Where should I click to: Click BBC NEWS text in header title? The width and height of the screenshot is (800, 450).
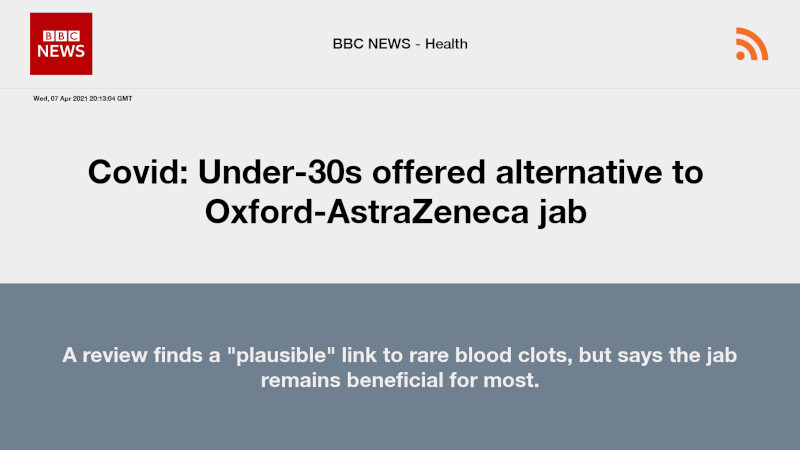[371, 44]
